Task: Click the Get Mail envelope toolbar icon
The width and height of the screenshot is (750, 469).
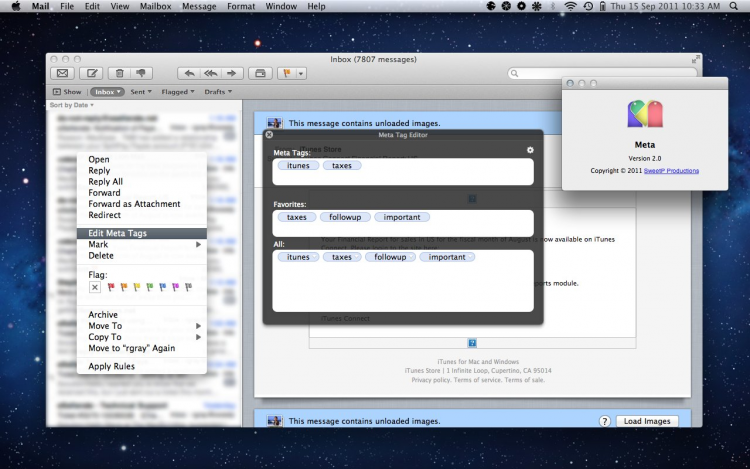Action: pos(62,73)
